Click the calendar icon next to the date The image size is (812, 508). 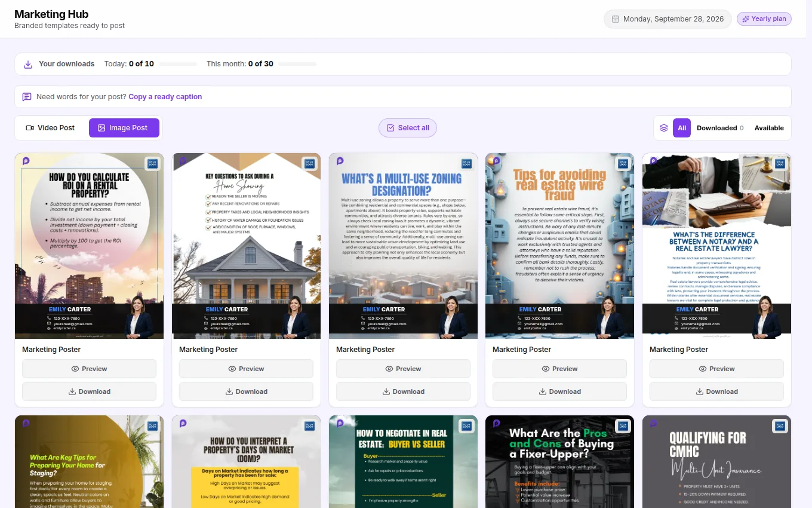coord(616,19)
